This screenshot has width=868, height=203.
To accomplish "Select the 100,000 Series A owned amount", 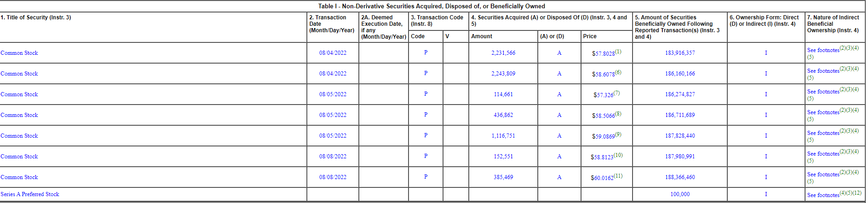I will tap(680, 194).
